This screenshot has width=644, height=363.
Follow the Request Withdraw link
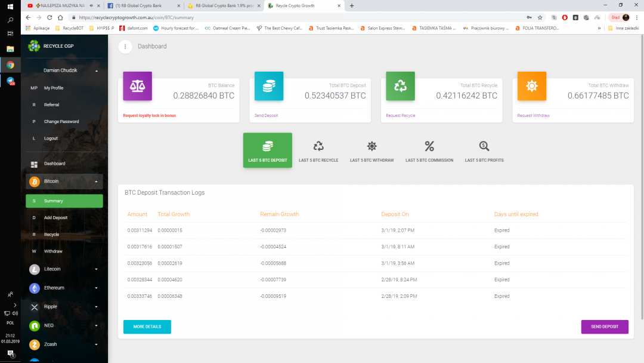click(533, 115)
